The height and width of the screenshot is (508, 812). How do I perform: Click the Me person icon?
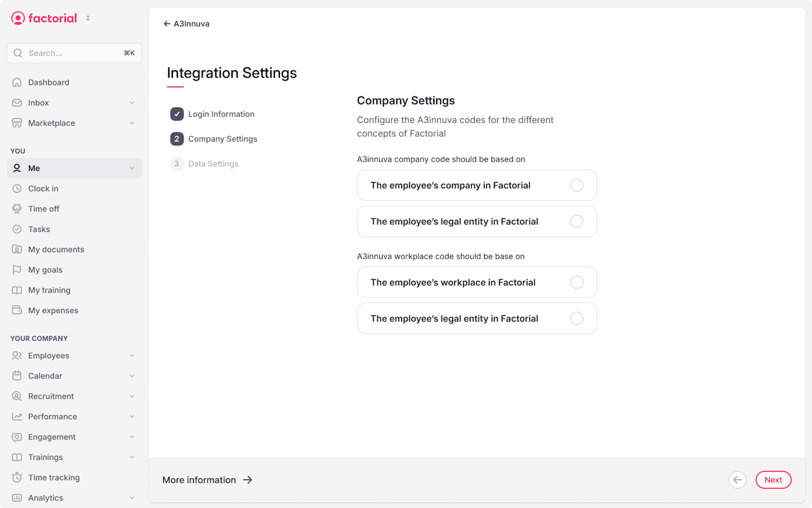coord(17,168)
